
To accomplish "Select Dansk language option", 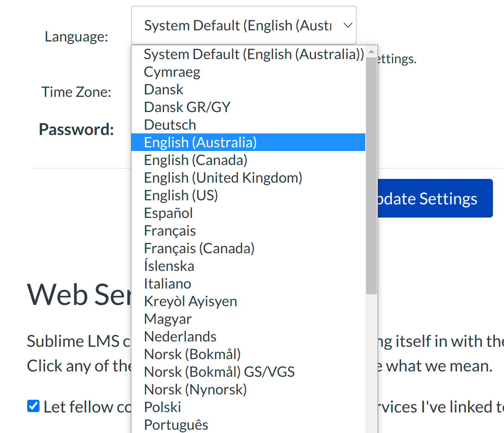I will click(163, 89).
